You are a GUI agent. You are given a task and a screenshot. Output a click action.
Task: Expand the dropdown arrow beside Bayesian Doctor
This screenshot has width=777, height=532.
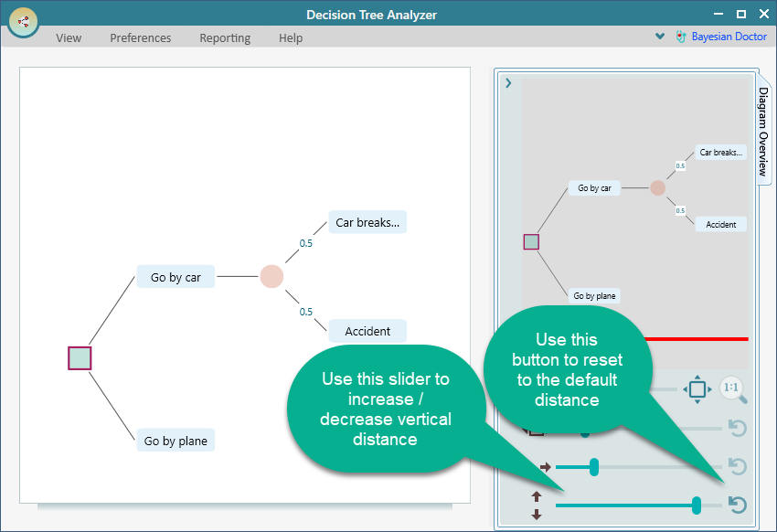[x=660, y=37]
